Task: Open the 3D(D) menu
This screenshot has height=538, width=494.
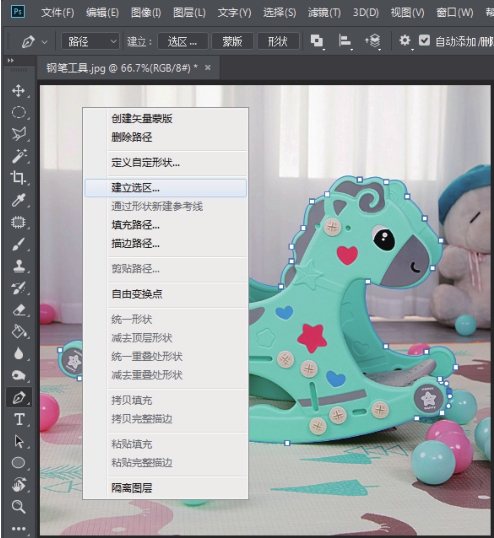Action: (366, 13)
